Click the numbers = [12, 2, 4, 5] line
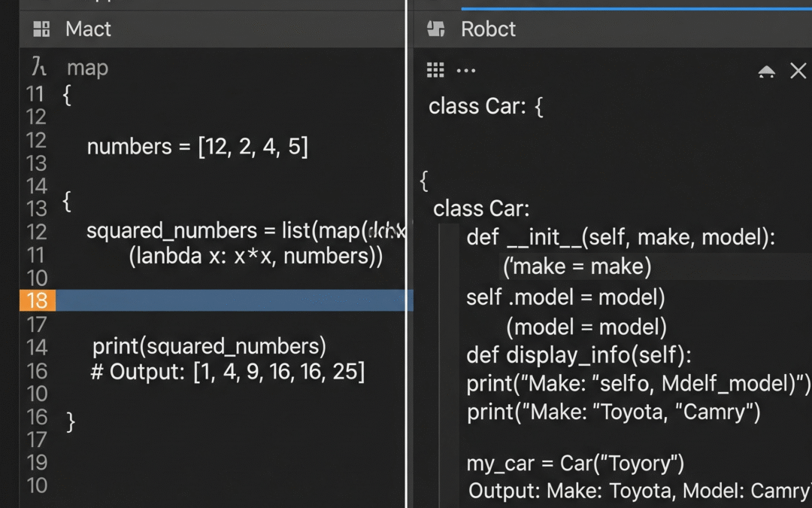This screenshot has width=812, height=508. tap(197, 147)
